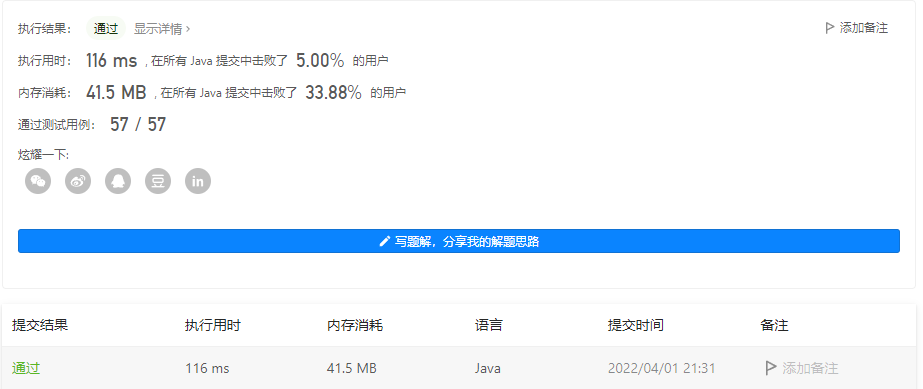This screenshot has width=923, height=389.
Task: Click the 5.00% runtime percentile value
Action: tap(320, 60)
